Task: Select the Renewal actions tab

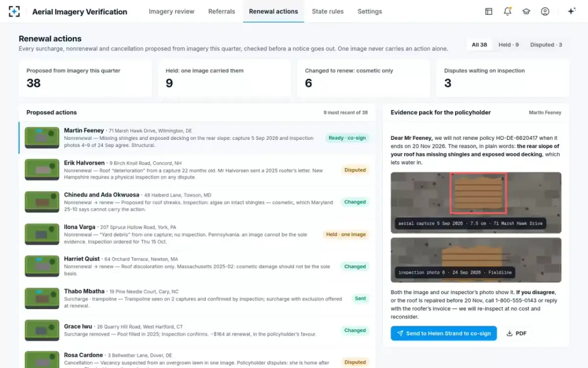Action: [273, 11]
